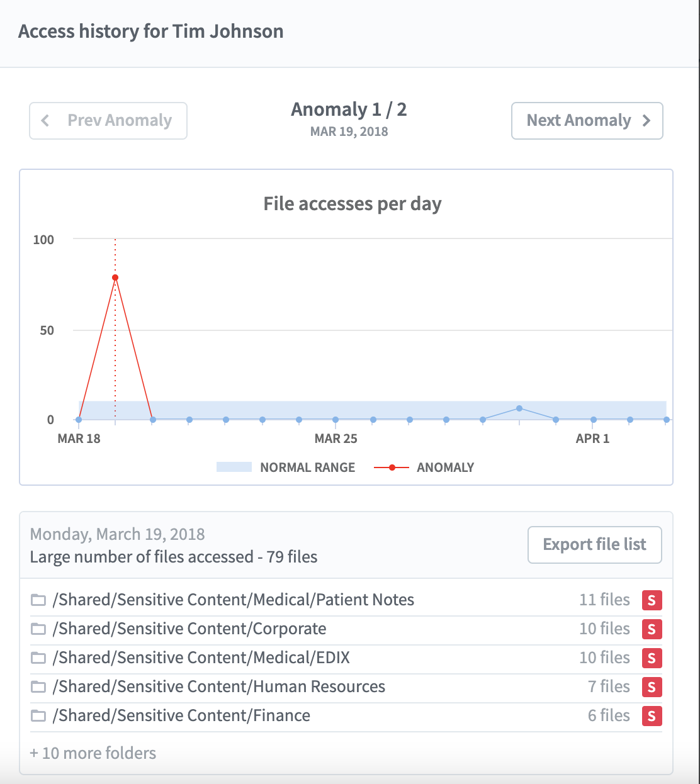Click the MAR 18 starting data point
The height and width of the screenshot is (784, 700).
point(79,420)
